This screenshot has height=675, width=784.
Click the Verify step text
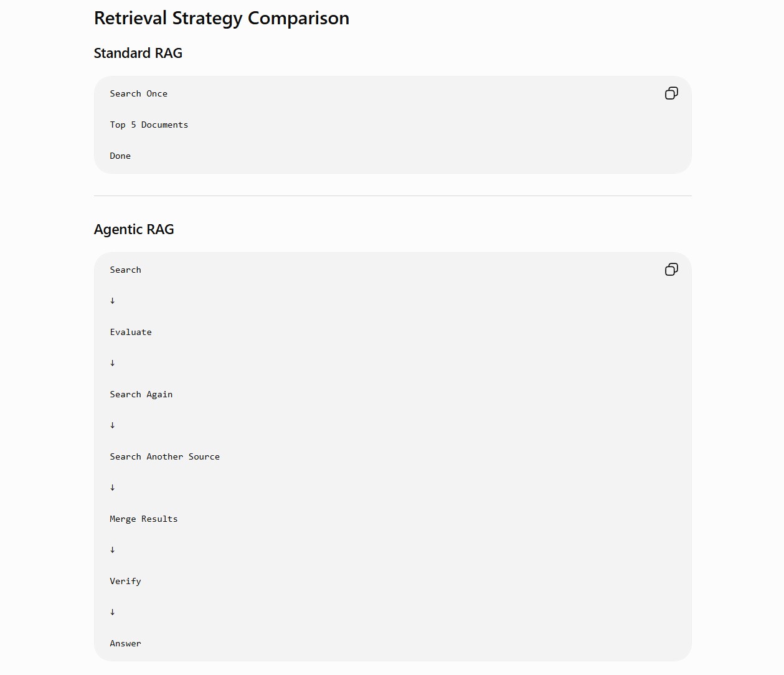(126, 581)
